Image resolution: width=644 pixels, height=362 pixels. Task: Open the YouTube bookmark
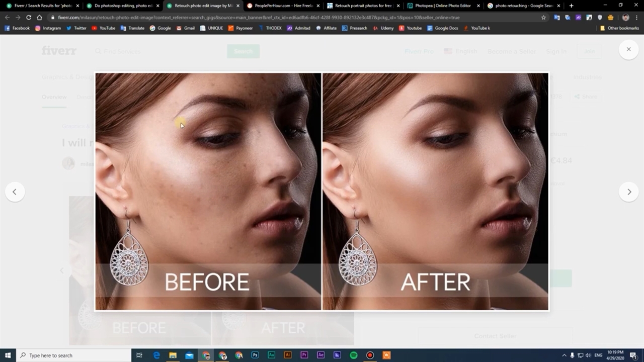pos(103,28)
